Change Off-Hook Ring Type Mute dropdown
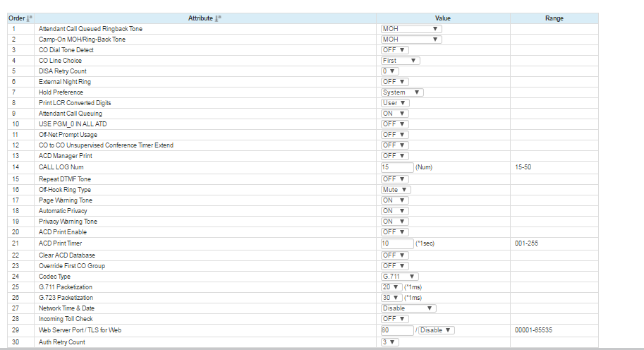The height and width of the screenshot is (350, 644). 395,190
